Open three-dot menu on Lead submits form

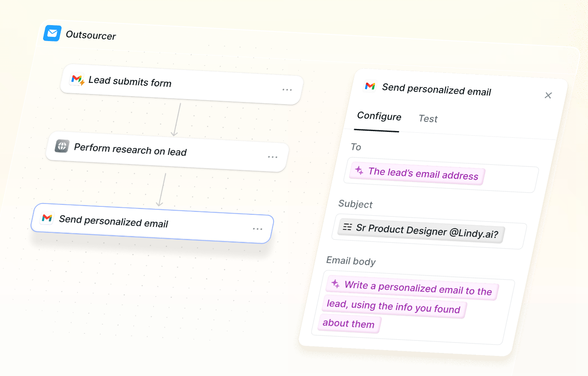coord(287,90)
